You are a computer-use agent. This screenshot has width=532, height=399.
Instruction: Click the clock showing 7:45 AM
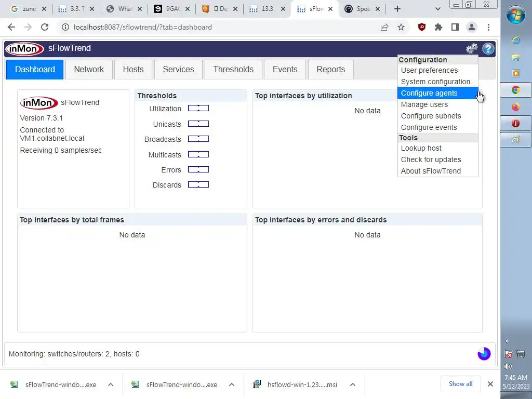pyautogui.click(x=516, y=378)
